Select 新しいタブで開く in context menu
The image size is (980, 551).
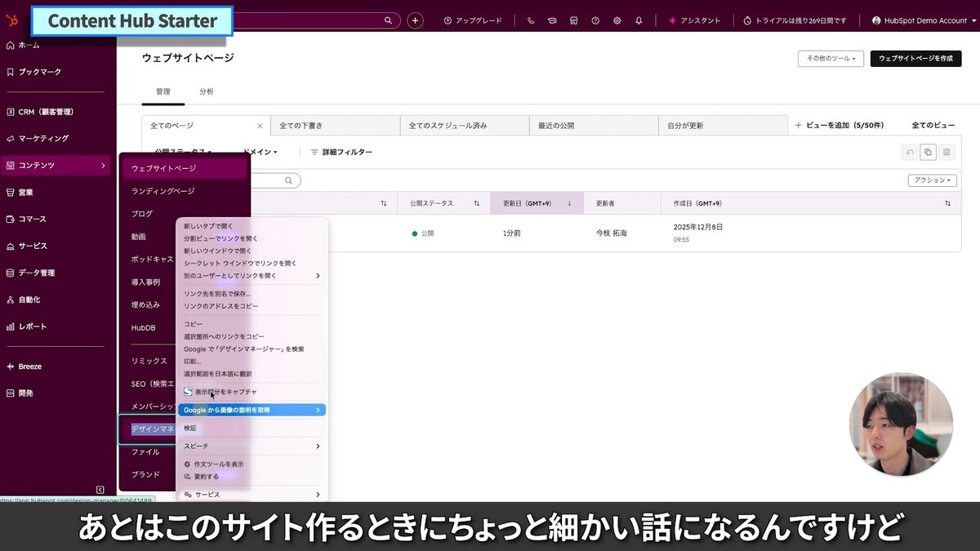point(208,226)
